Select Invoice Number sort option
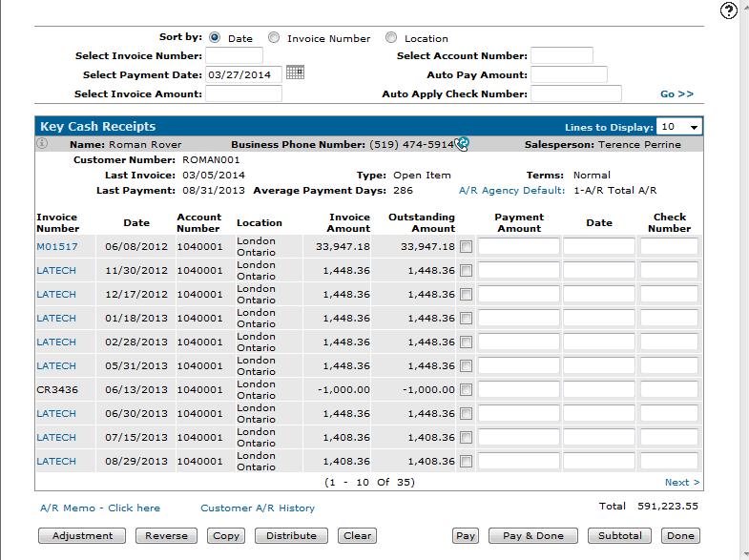The image size is (749, 560). click(x=274, y=38)
